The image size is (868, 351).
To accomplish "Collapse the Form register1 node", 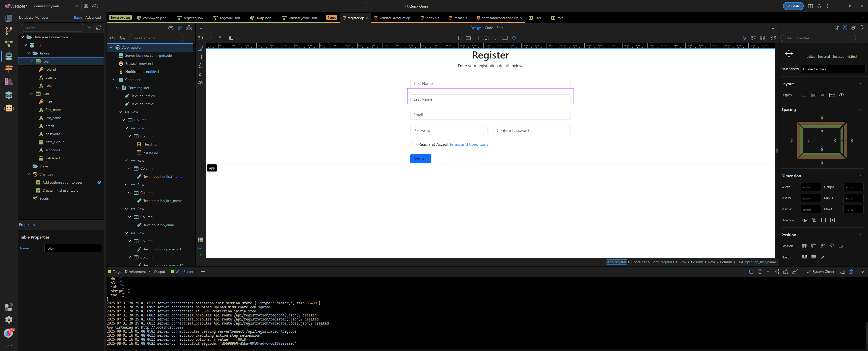I will [x=117, y=88].
